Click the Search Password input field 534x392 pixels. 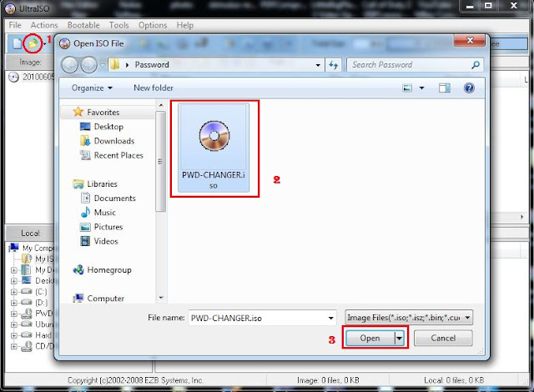409,65
